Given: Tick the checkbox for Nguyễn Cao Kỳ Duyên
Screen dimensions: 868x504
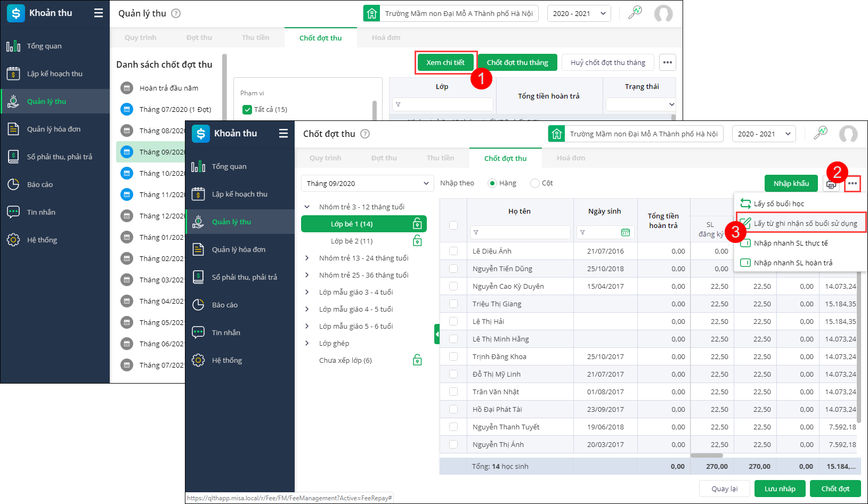Looking at the screenshot, I should pos(453,286).
